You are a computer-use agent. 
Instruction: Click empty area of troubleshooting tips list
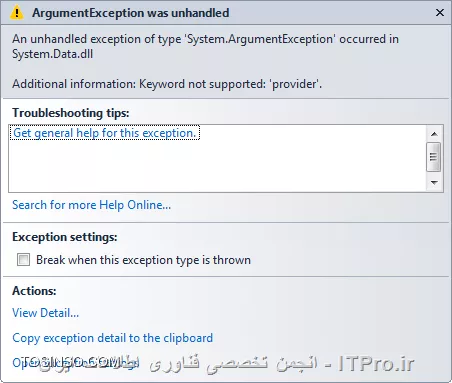tap(217, 167)
